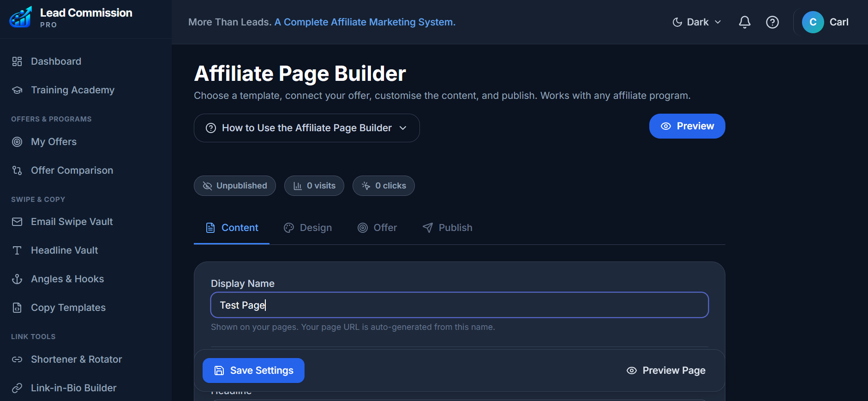Click the 0 visits bar chart icon
Viewport: 868px width, 401px height.
[x=298, y=186]
